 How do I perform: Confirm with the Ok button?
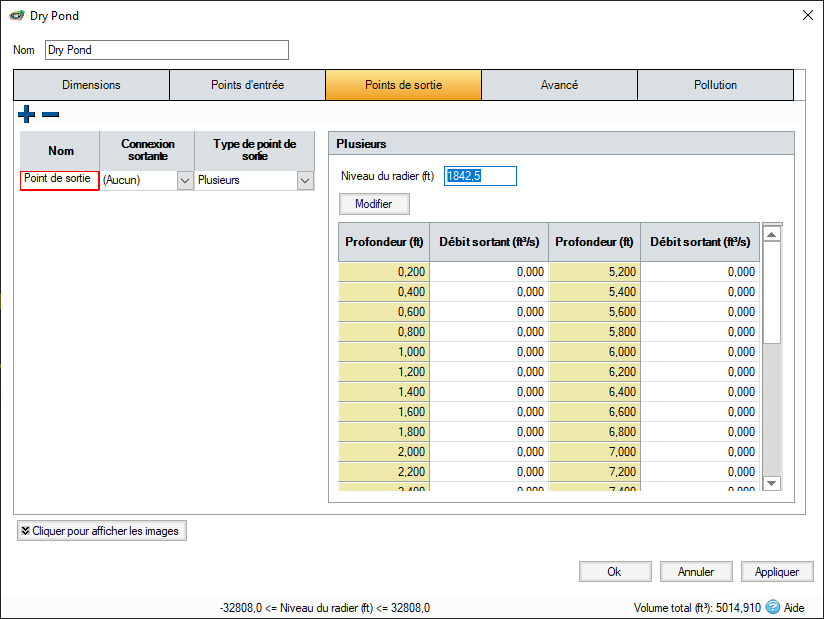[x=615, y=572]
